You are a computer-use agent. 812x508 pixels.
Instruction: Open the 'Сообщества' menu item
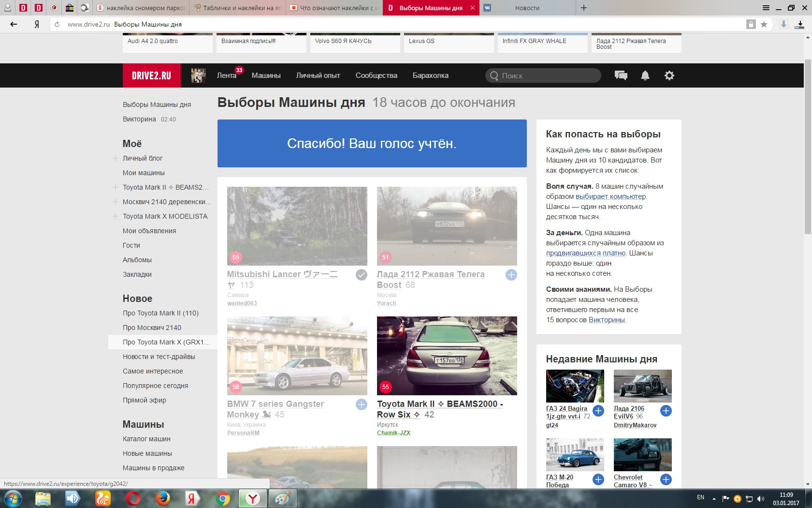[x=377, y=75]
